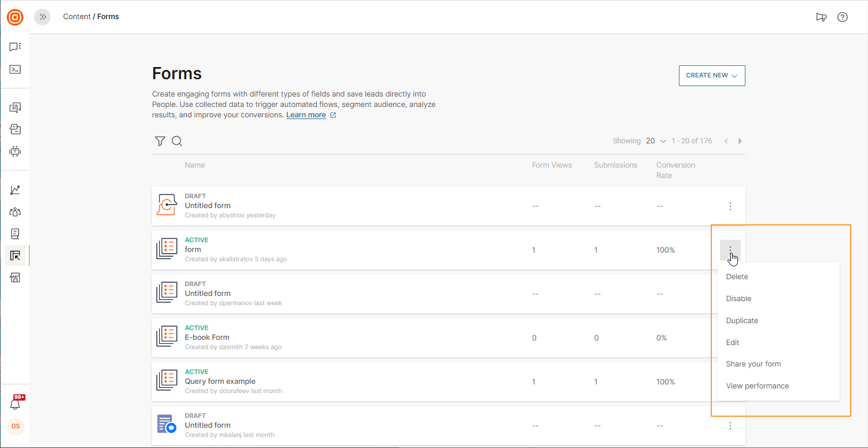The width and height of the screenshot is (868, 448).
Task: Open the search magnifier above the forms list
Action: pos(177,141)
